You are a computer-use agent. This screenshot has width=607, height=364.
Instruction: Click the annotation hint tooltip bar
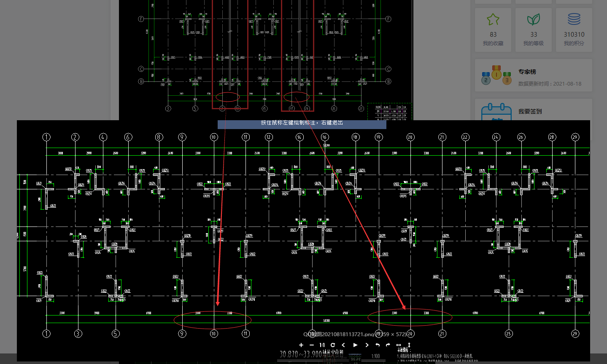302,124
